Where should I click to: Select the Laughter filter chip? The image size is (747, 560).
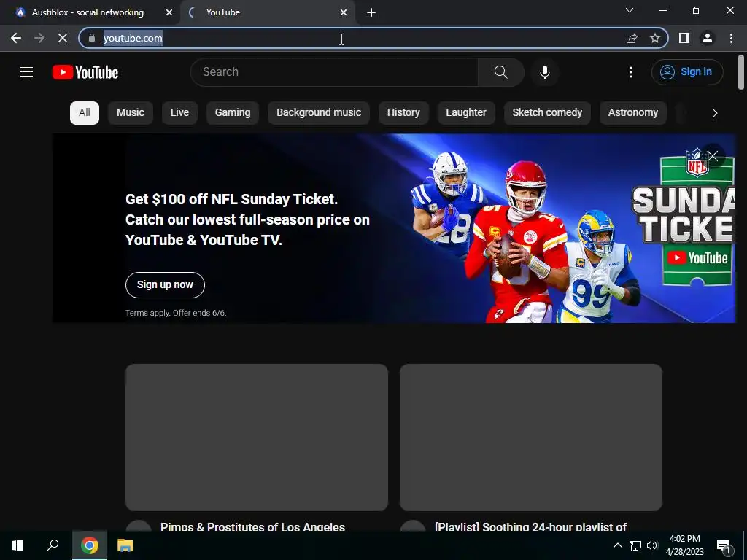point(466,113)
